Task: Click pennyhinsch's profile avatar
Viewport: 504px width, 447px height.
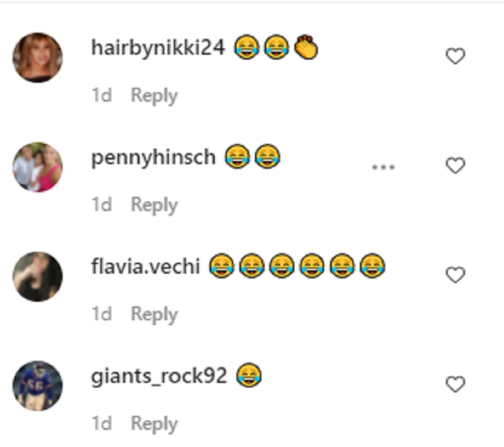Action: click(38, 167)
